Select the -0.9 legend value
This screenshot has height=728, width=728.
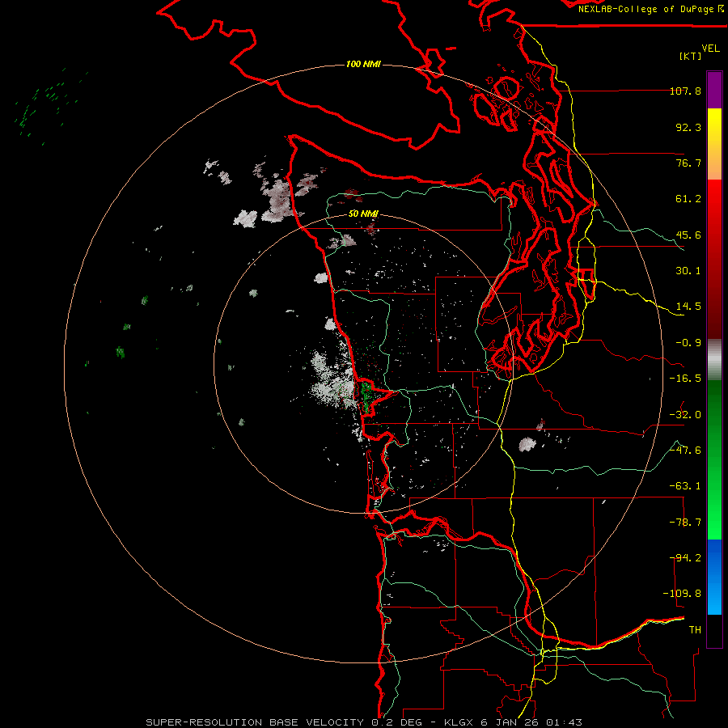point(688,343)
